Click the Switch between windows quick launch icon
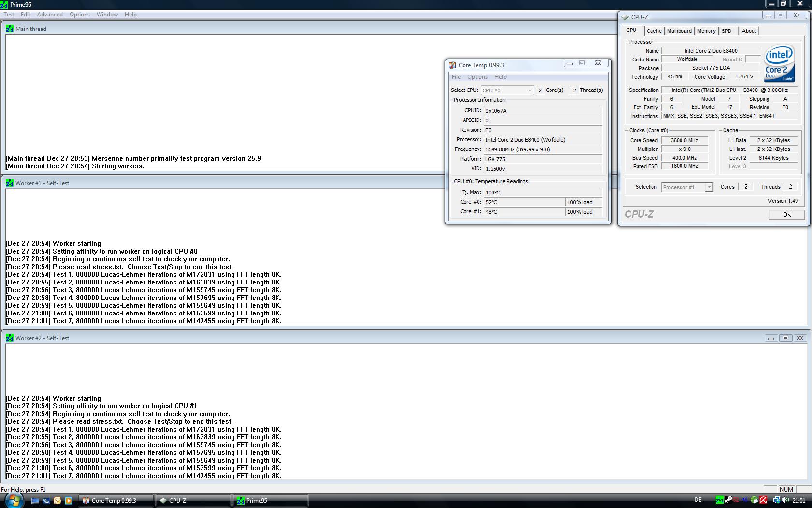 46,501
